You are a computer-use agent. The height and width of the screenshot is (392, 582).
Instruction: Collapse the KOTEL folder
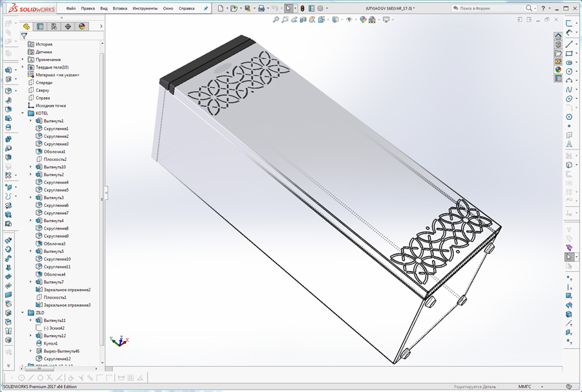pyautogui.click(x=22, y=113)
